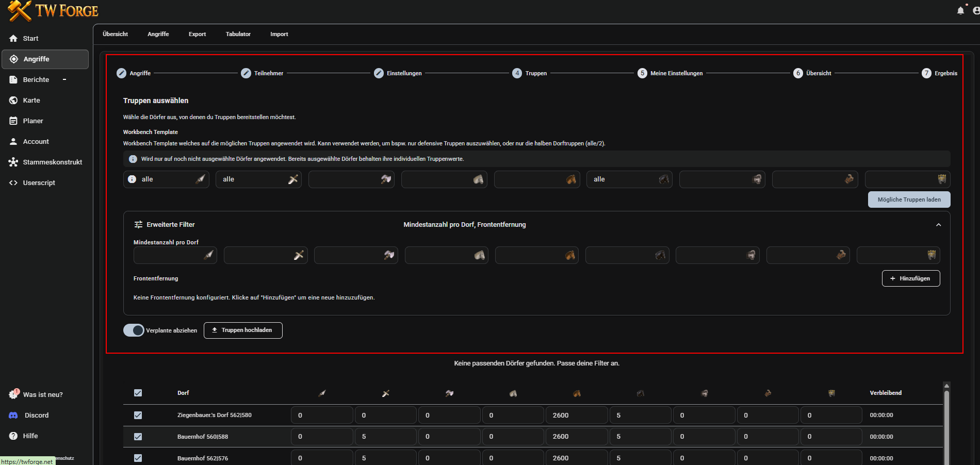Click 00:00:00 in Bauernhof 560|588 row
The image size is (980, 465).
(881, 437)
